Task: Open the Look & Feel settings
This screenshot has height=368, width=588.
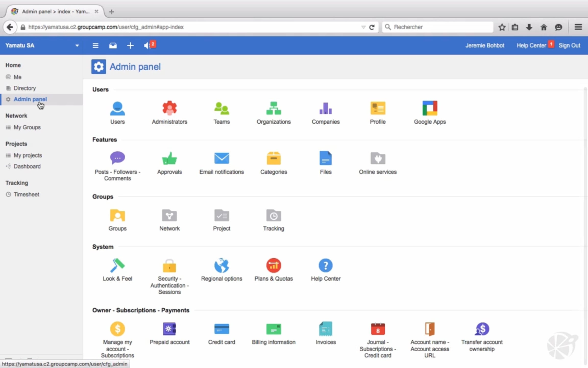Action: 117,265
